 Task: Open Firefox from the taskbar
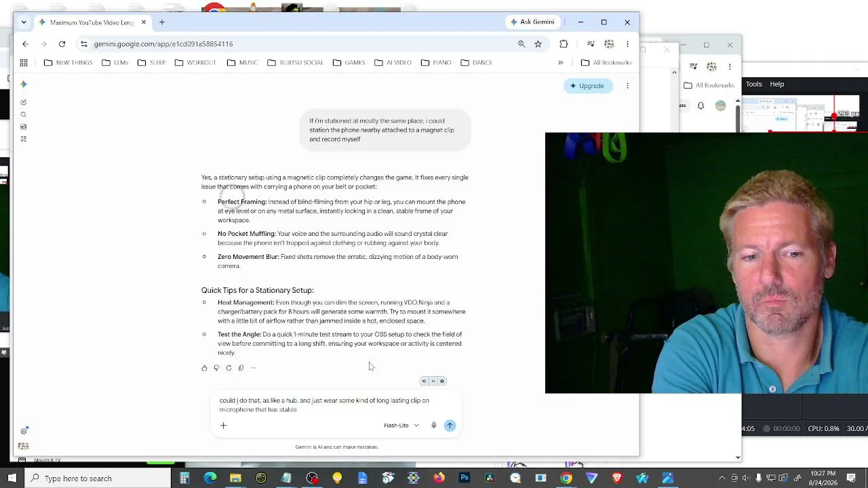[439, 479]
